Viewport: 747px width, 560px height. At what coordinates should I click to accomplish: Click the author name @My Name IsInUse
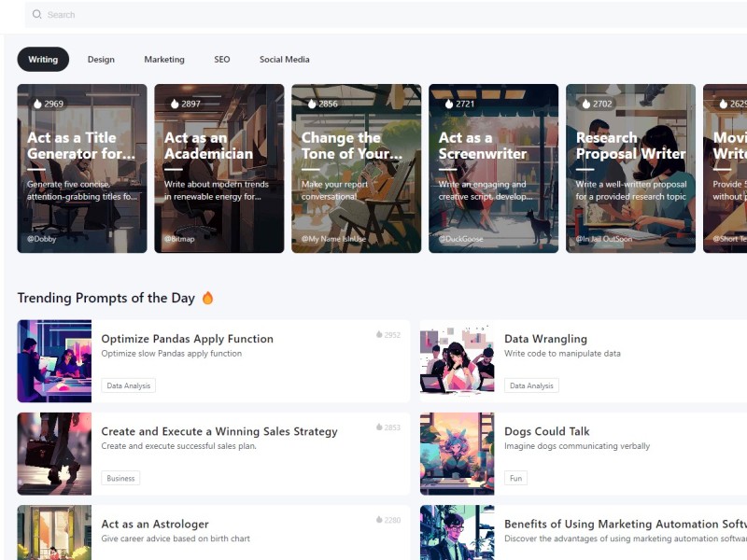[x=333, y=239]
